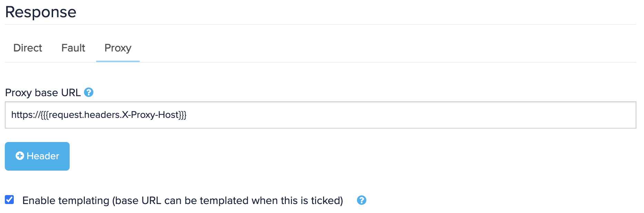The width and height of the screenshot is (644, 213).
Task: Click the Enable templating label text
Action: pyautogui.click(x=183, y=201)
